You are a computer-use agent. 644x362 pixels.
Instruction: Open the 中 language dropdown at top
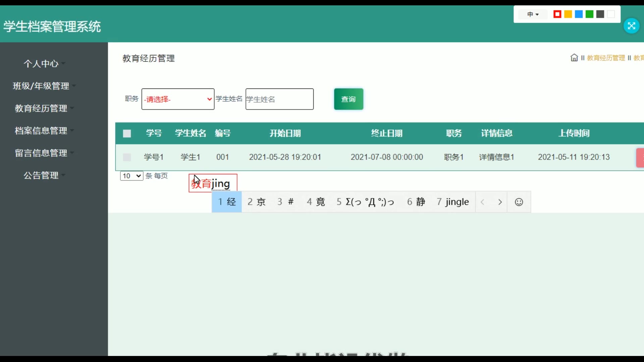click(x=533, y=14)
